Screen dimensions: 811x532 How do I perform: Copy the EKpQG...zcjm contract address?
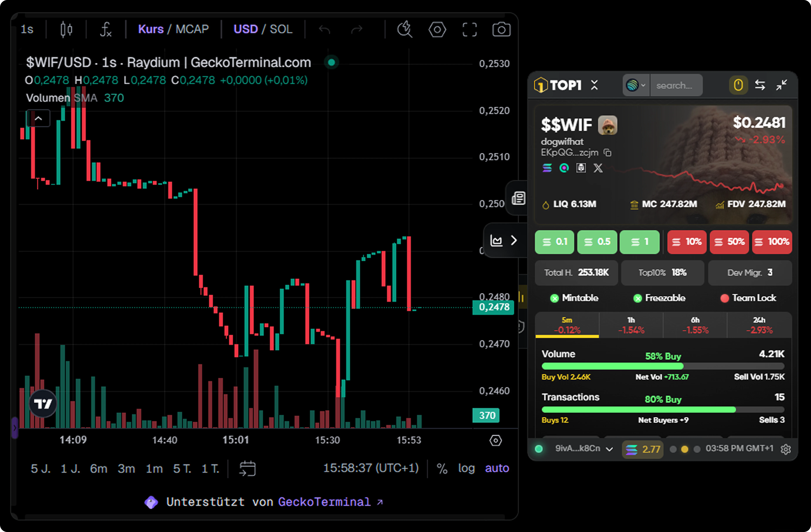607,153
